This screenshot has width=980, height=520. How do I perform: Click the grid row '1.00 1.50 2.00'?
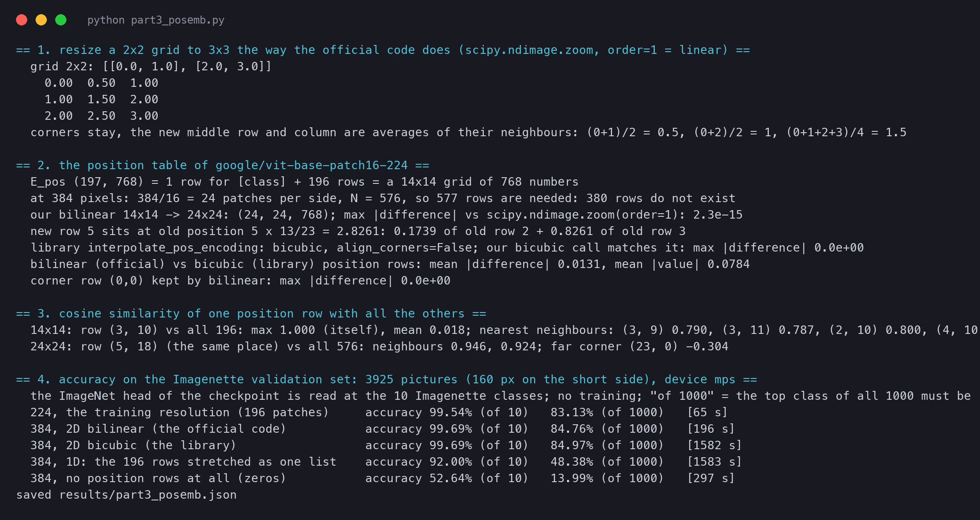(x=102, y=99)
